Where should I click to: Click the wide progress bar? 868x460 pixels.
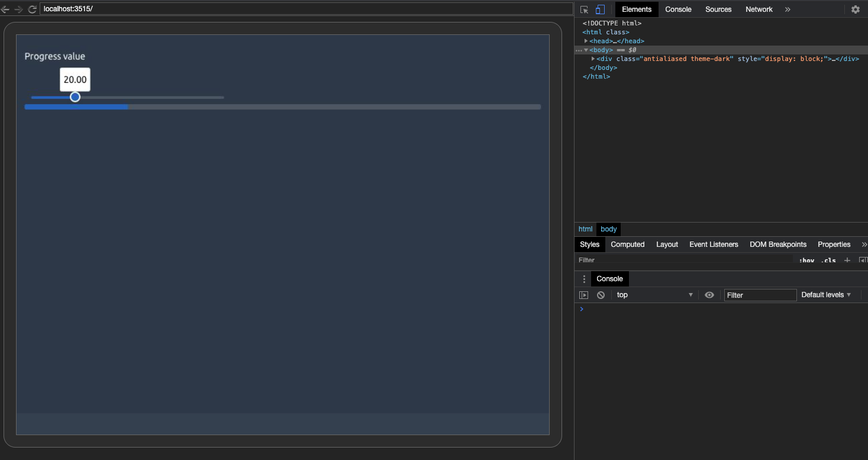point(283,107)
